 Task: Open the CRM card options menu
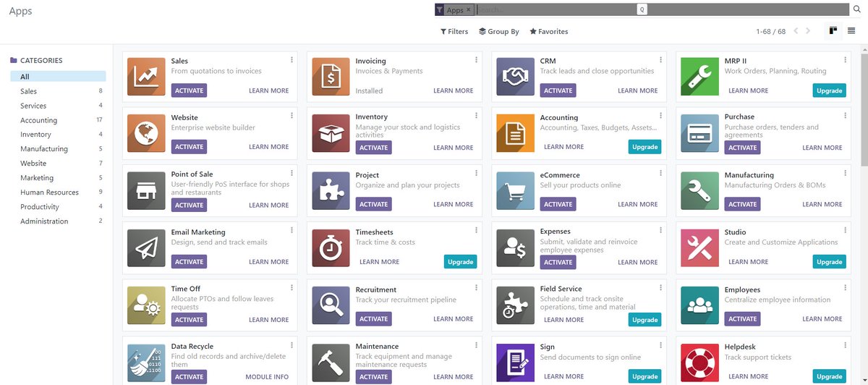point(661,60)
